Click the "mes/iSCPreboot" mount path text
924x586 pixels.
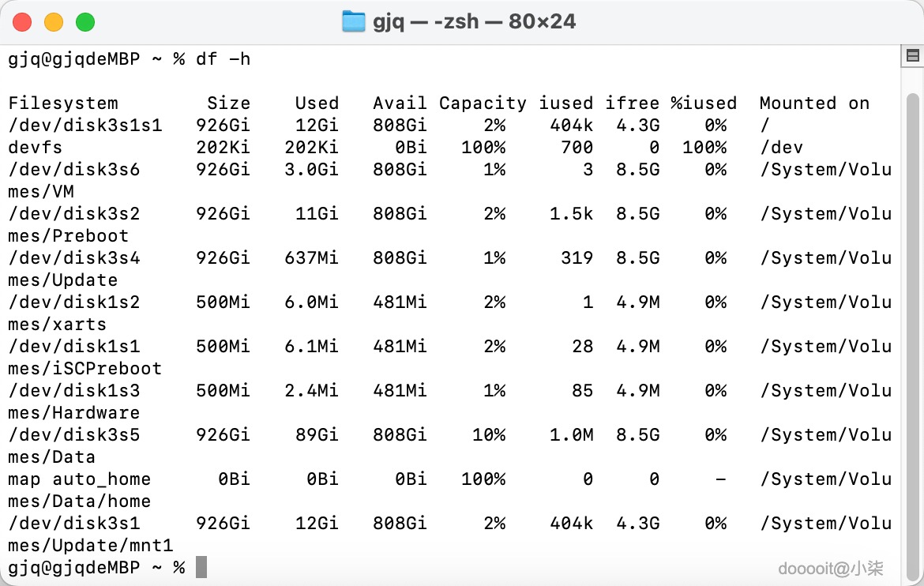pyautogui.click(x=85, y=369)
